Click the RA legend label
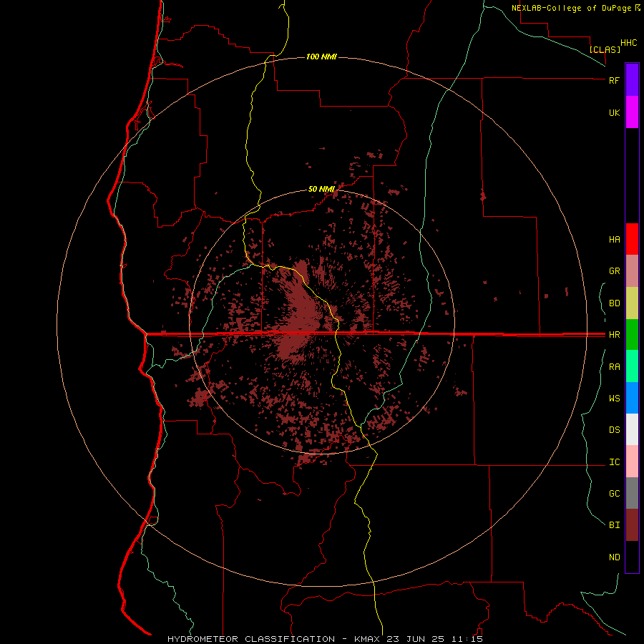Screen dimensions: 644x644 (x=614, y=367)
